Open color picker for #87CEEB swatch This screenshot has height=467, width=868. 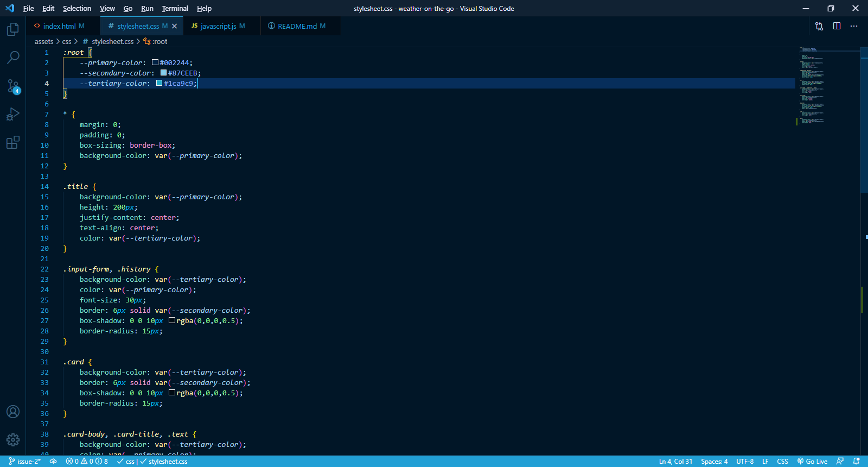pos(163,73)
